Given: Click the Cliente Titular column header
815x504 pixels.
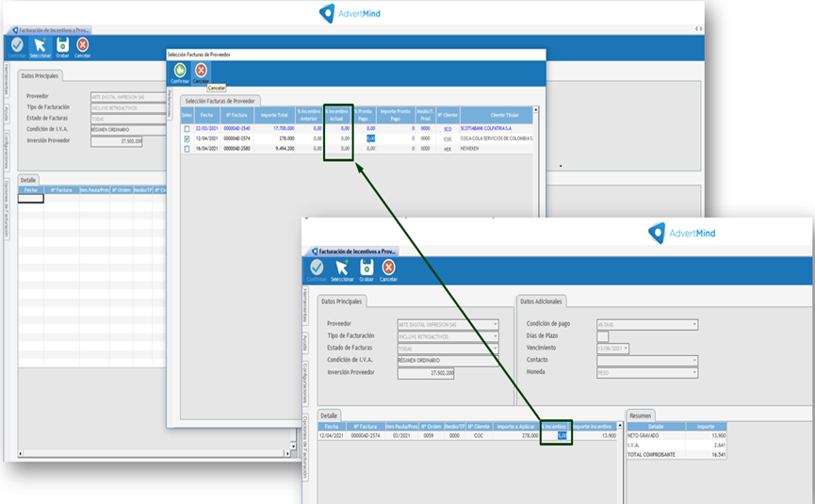Looking at the screenshot, I should point(497,115).
